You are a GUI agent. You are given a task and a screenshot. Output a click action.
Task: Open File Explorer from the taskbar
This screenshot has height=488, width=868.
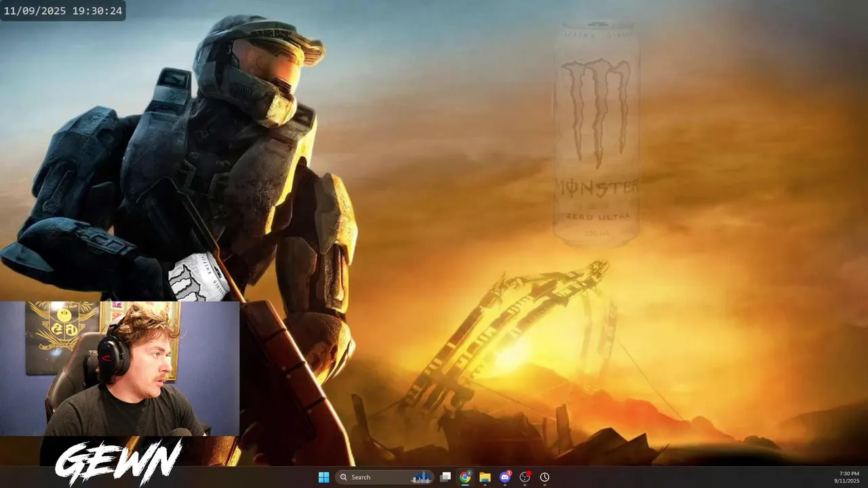coord(485,477)
